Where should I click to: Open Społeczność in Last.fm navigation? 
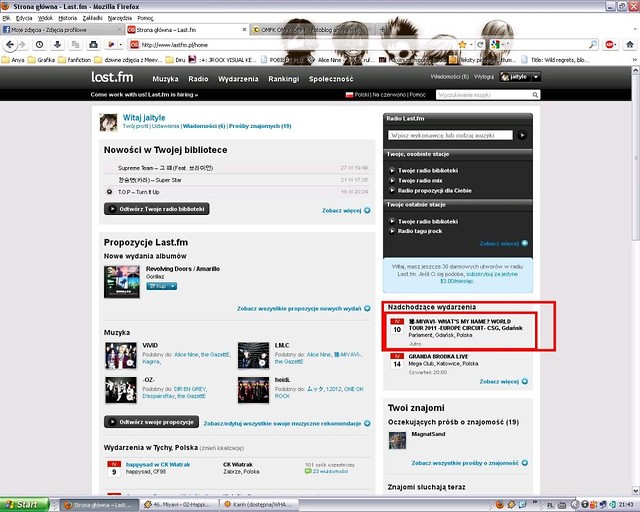coord(331,79)
